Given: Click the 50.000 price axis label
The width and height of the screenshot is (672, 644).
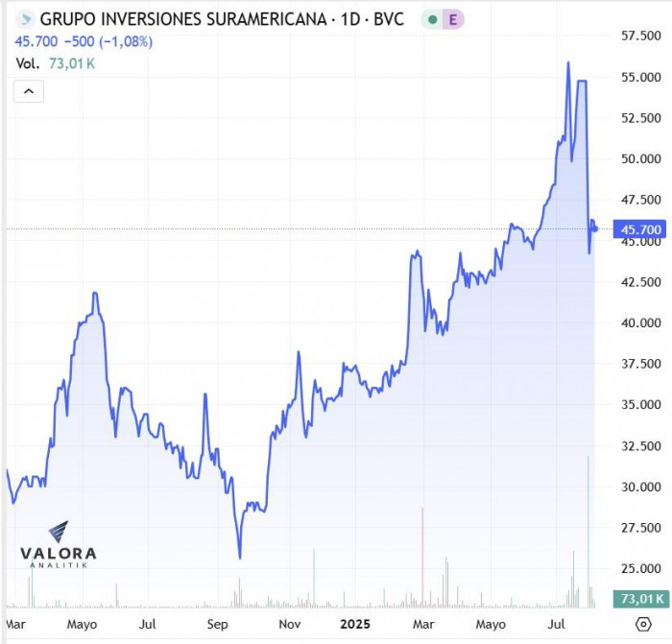Looking at the screenshot, I should pyautogui.click(x=641, y=159).
